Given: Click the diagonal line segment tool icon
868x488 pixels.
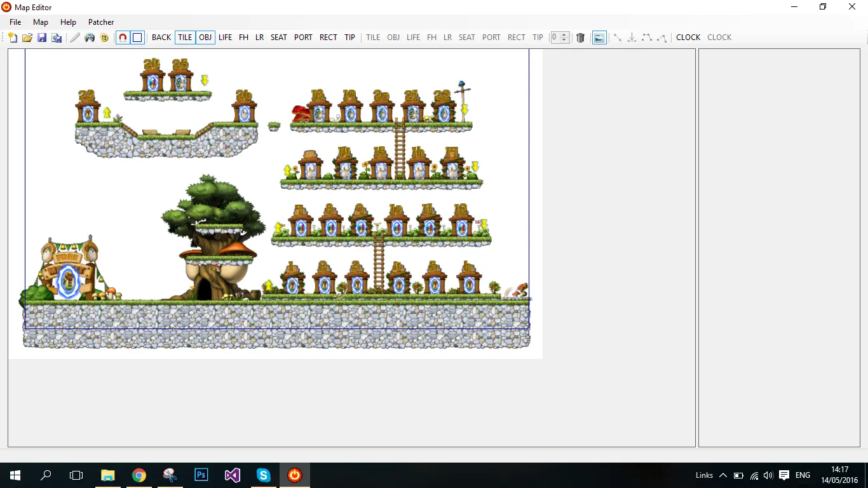Looking at the screenshot, I should [617, 37].
